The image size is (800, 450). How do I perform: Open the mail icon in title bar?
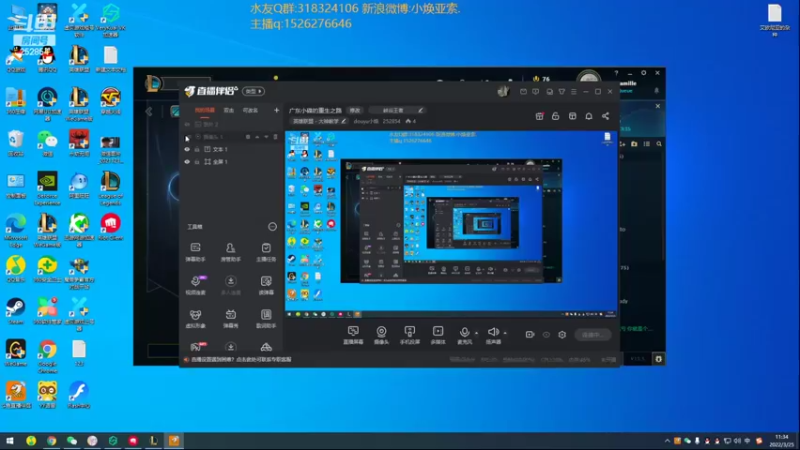click(523, 92)
